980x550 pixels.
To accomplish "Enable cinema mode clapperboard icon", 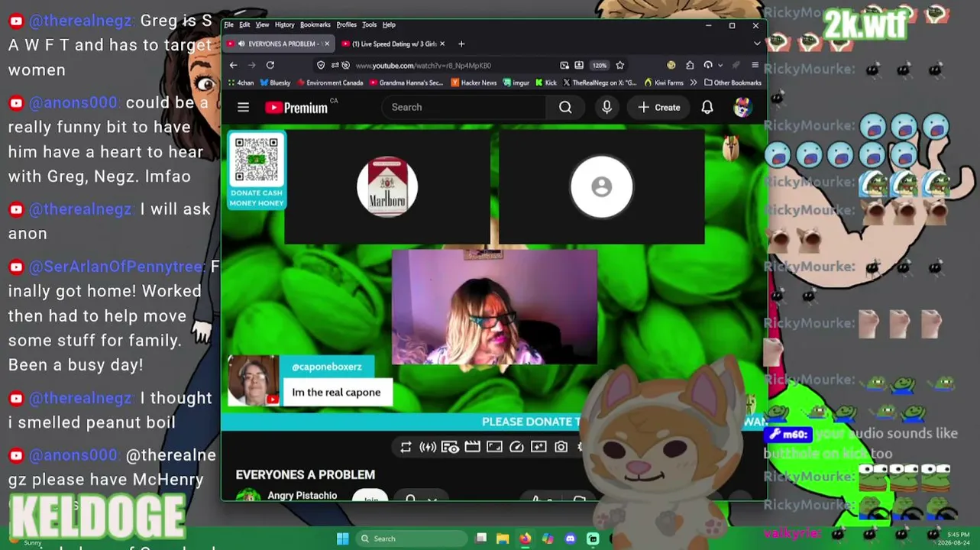I will tap(472, 447).
